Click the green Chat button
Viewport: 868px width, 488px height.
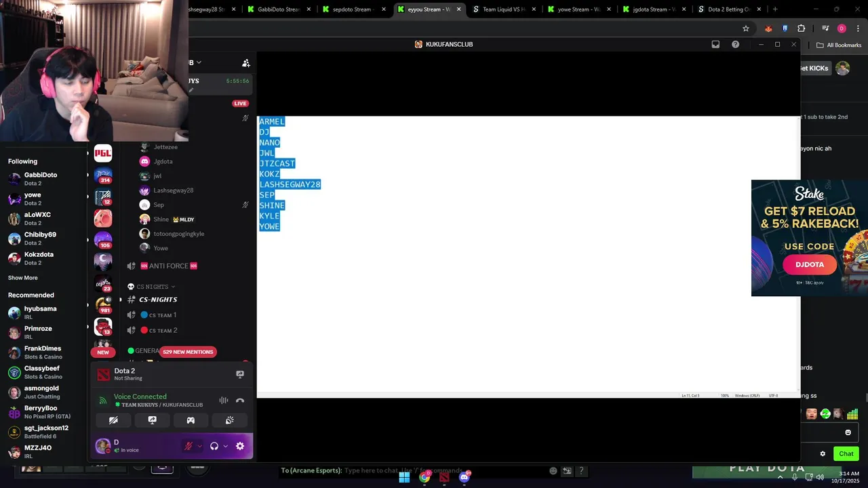[846, 454]
